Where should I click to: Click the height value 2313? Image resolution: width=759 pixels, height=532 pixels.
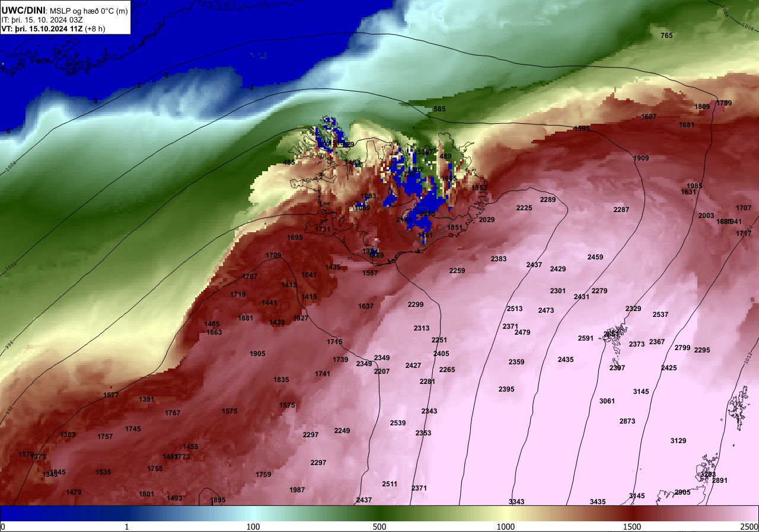point(422,328)
